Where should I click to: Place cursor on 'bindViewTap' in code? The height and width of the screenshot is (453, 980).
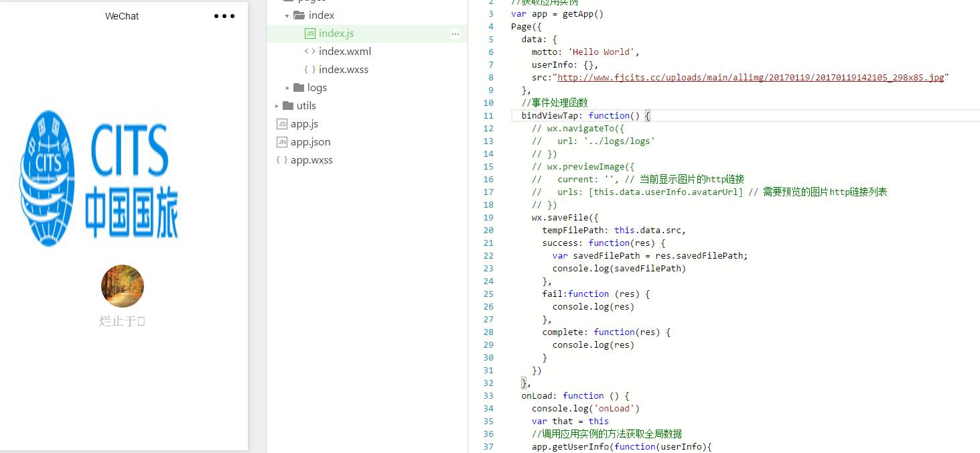click(549, 115)
